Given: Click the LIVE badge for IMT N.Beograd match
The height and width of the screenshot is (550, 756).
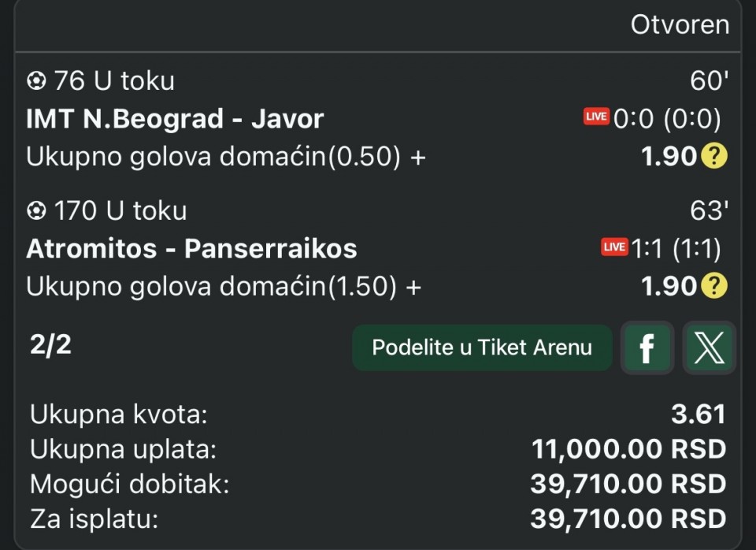Looking at the screenshot, I should pyautogui.click(x=596, y=117).
